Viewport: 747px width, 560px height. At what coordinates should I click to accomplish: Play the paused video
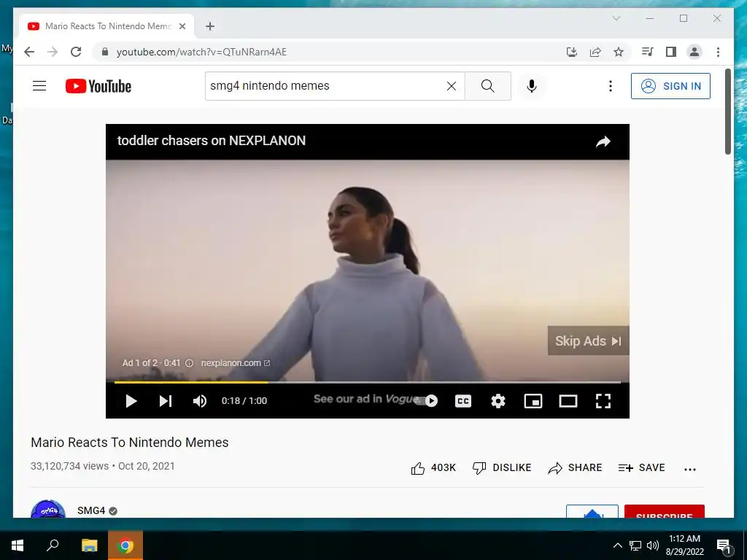click(131, 401)
